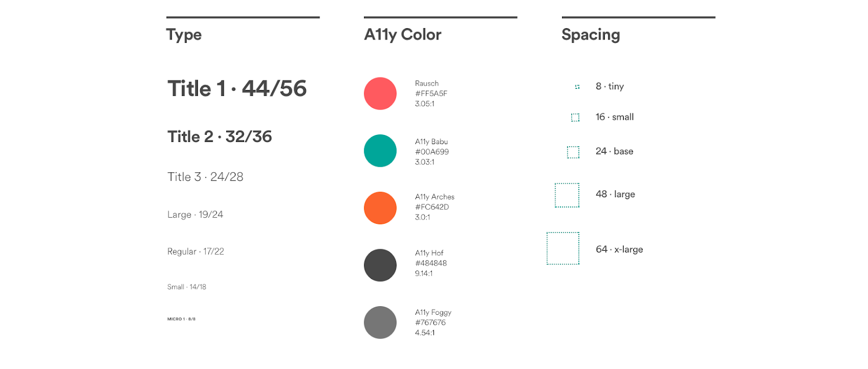Select the Small · 14/18 text

pyautogui.click(x=187, y=287)
